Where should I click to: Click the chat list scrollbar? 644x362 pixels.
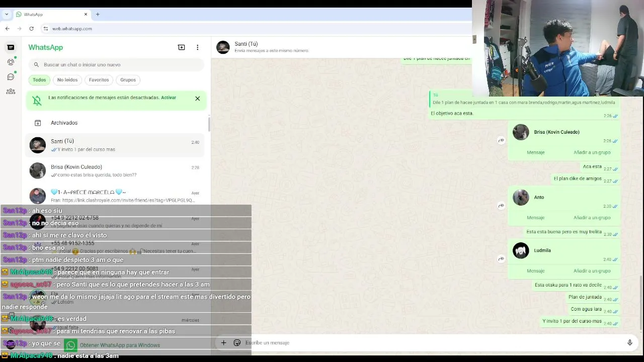(x=209, y=124)
